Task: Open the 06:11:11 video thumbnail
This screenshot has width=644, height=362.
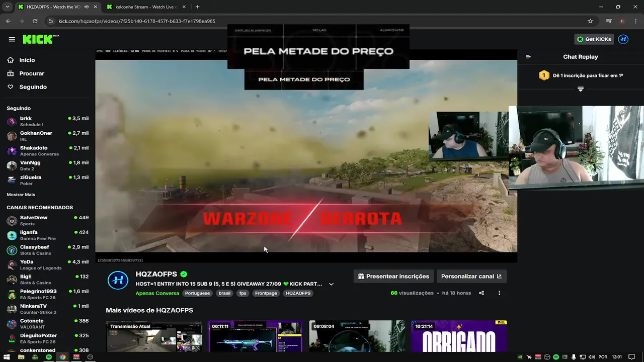Action: (x=256, y=336)
